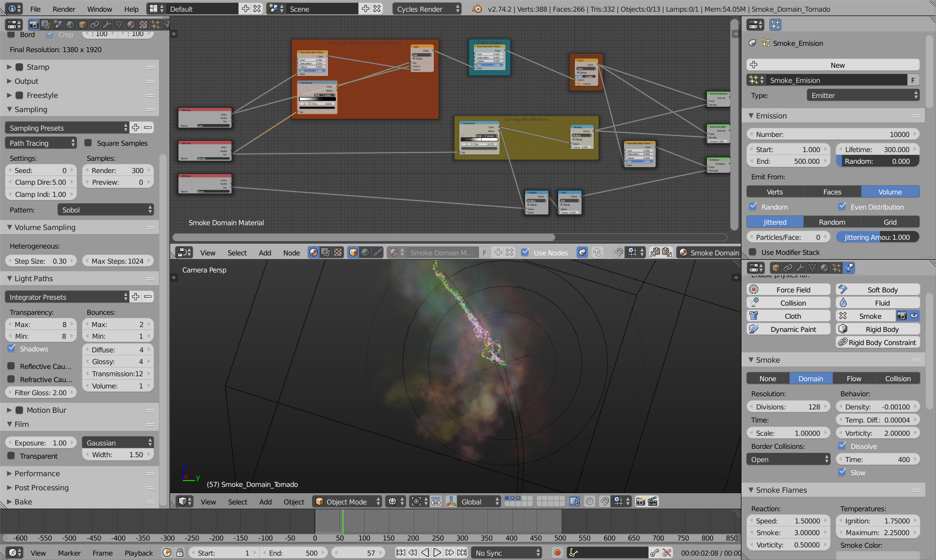936x560 pixels.
Task: Open the Playback menu in timeline
Action: 138,553
